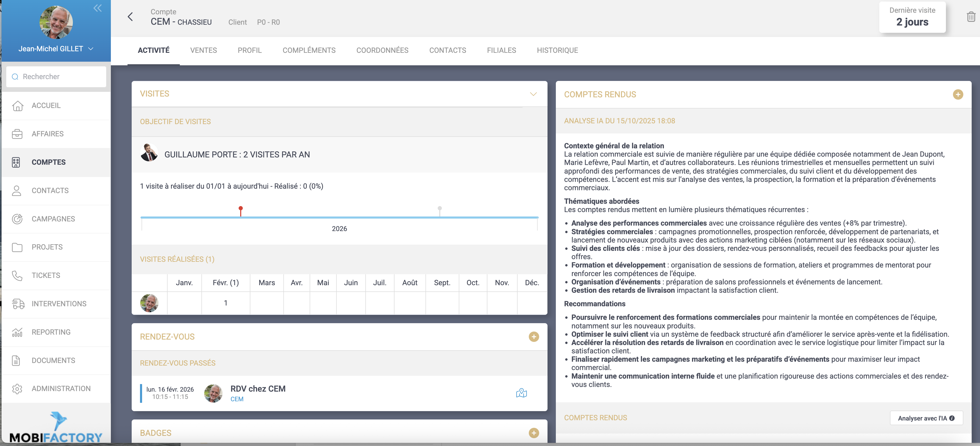
Task: Open map icon for RDV chez CEM
Action: pyautogui.click(x=521, y=393)
